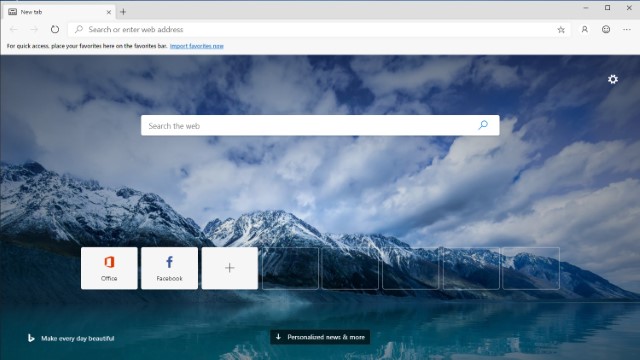Click the forward navigation arrow
The height and width of the screenshot is (360, 640).
(x=34, y=29)
